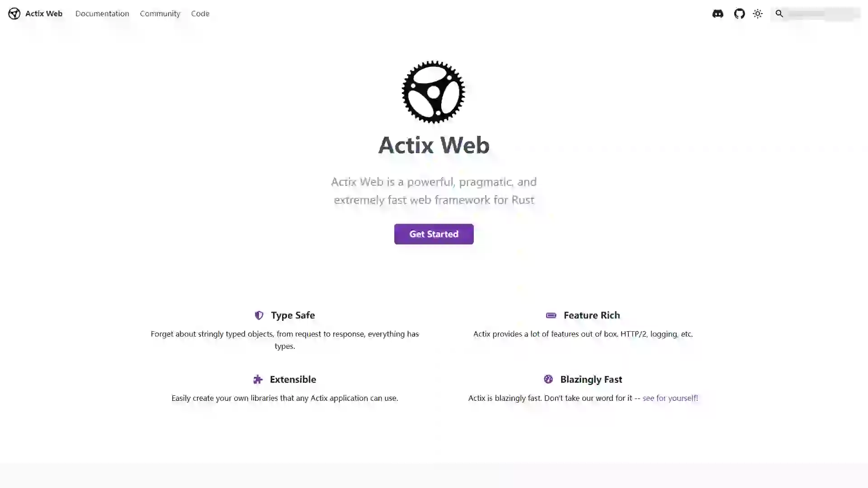This screenshot has height=488, width=868.
Task: Click the "Blazingly Fast" heading text
Action: (x=591, y=380)
